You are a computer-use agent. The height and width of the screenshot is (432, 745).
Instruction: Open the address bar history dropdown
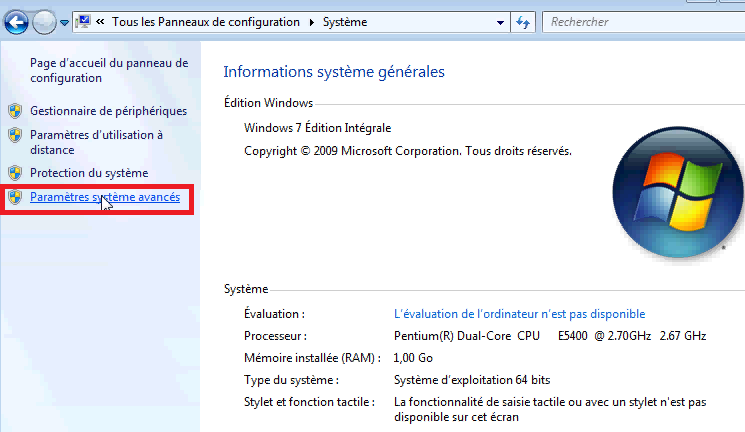500,22
